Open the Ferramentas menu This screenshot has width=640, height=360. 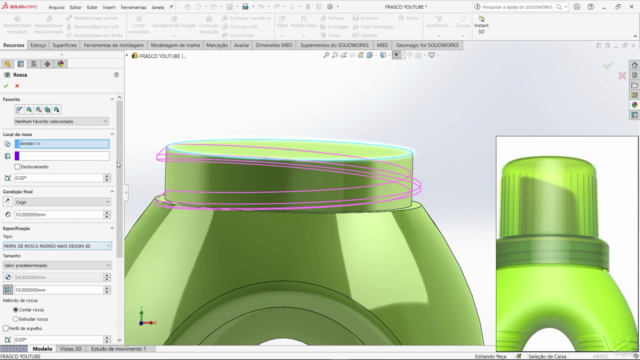133,7
